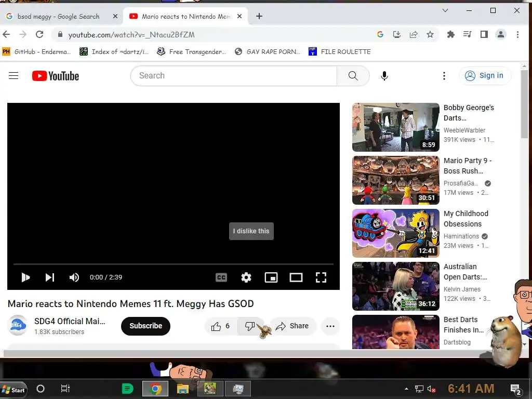Open My Childhood Obsessions video title
This screenshot has height=399, width=532.
point(466,219)
